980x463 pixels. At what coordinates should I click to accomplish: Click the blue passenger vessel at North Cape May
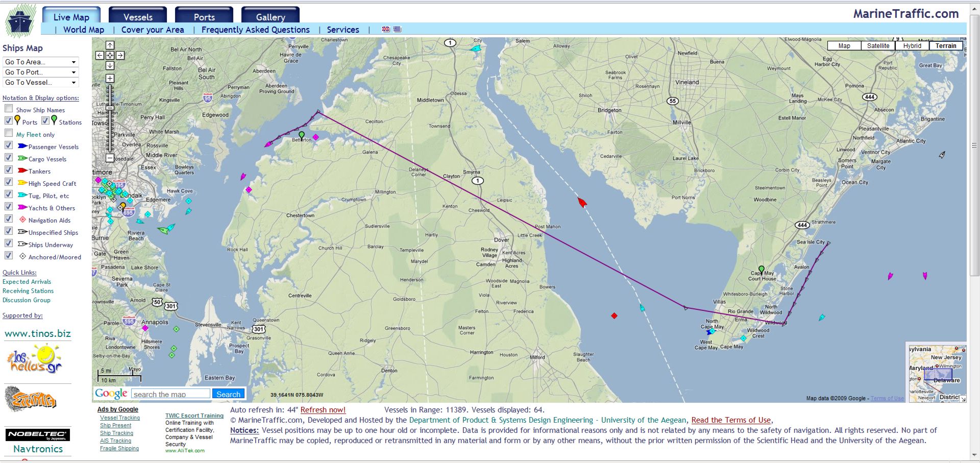pyautogui.click(x=710, y=332)
